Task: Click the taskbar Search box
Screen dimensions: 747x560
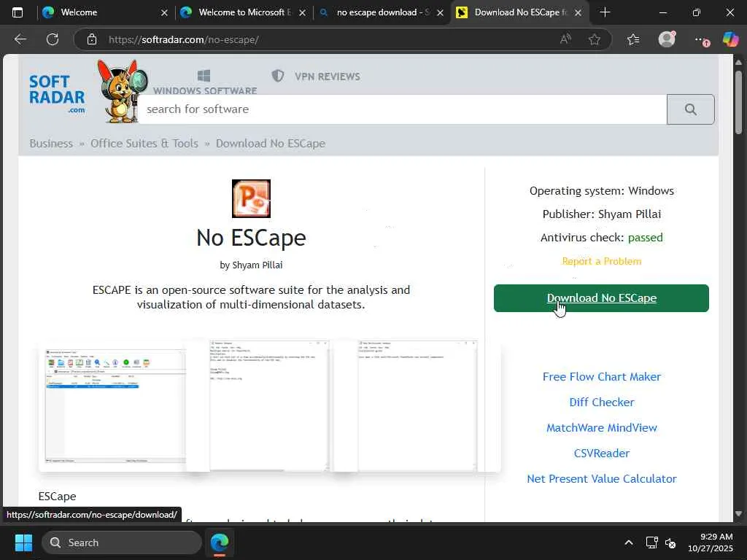Action: click(122, 542)
